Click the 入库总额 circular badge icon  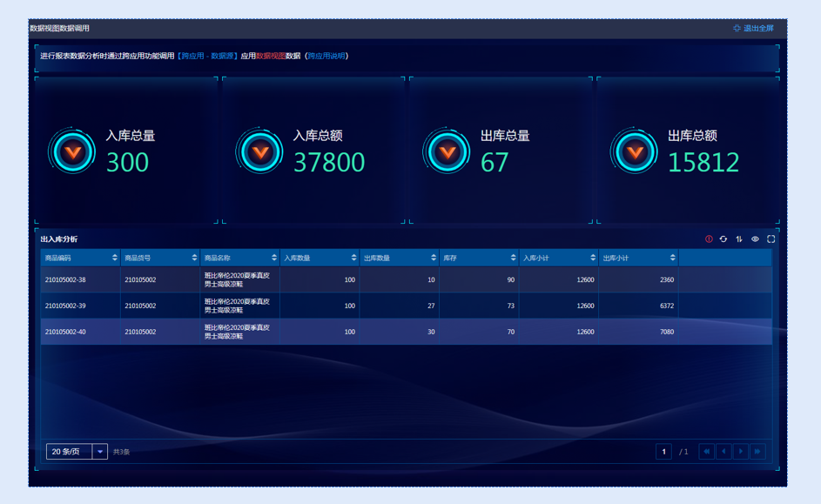tap(259, 152)
